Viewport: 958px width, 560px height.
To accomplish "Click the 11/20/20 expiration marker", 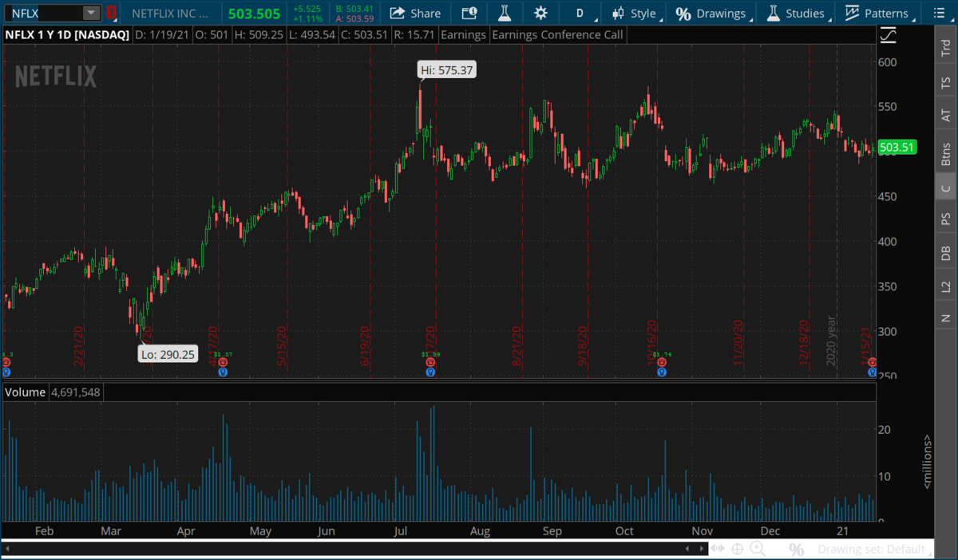I will click(737, 343).
